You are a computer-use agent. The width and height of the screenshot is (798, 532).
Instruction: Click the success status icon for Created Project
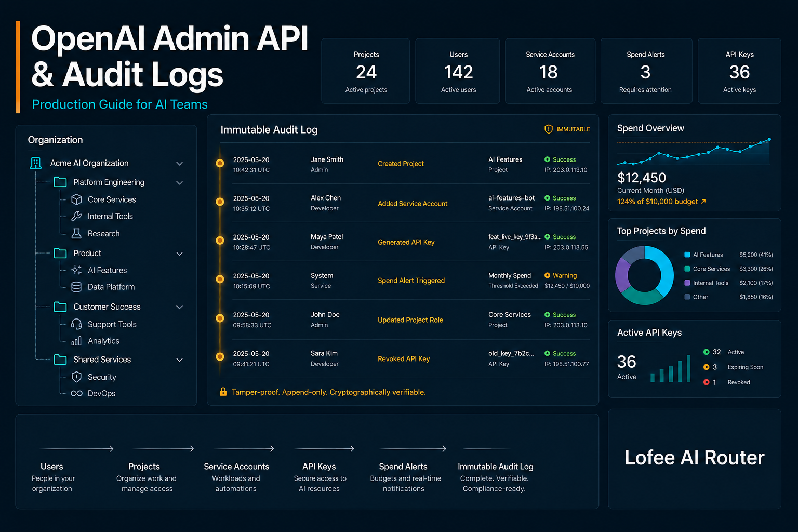coord(547,159)
